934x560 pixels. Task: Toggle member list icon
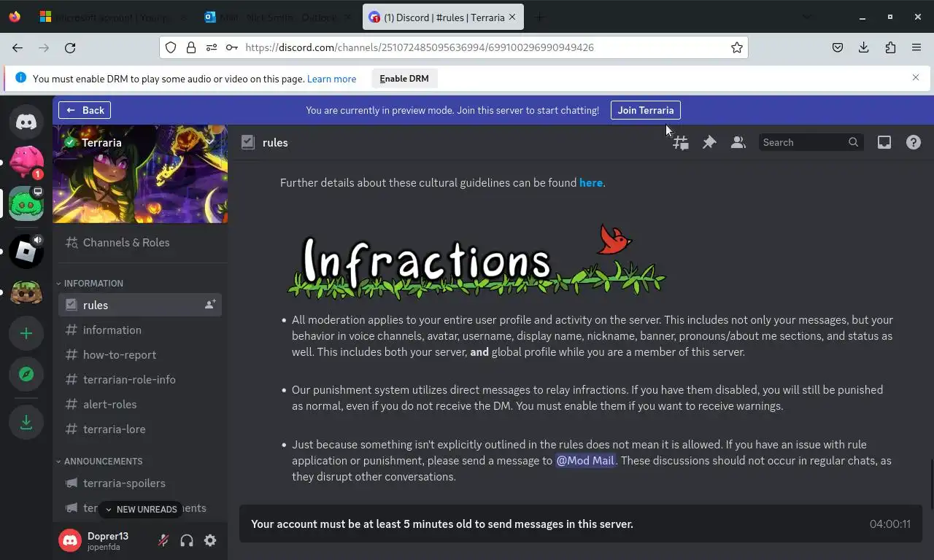tap(738, 142)
